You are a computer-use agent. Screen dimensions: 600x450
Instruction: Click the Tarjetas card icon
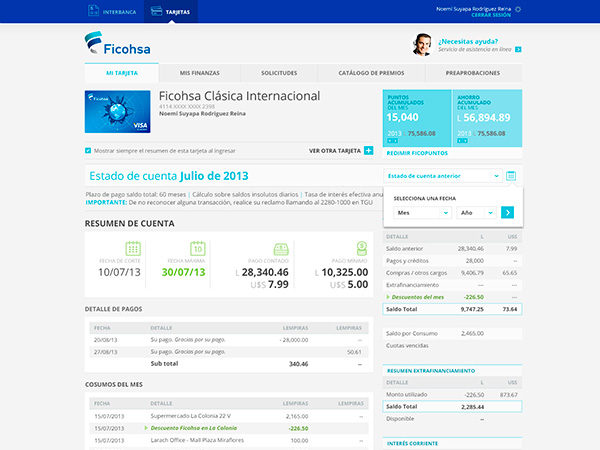(157, 11)
